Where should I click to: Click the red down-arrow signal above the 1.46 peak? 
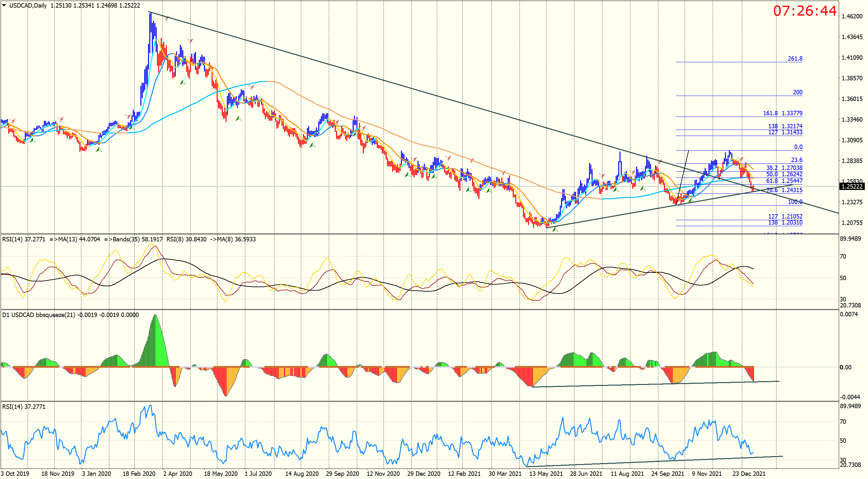167,18
